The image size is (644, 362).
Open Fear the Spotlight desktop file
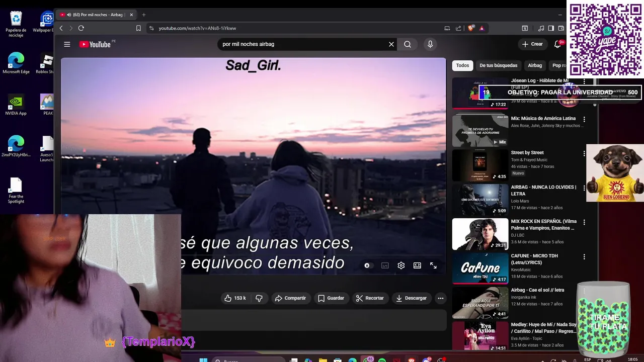(x=16, y=191)
